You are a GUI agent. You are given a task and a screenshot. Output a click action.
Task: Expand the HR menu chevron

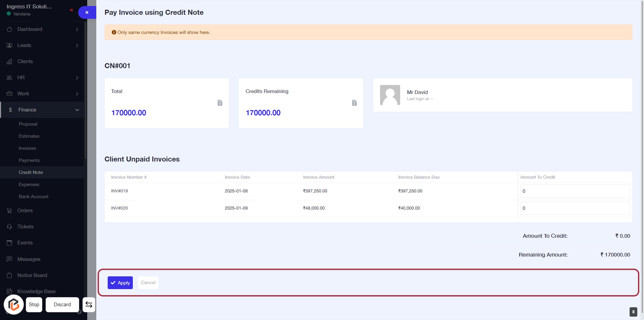point(77,78)
